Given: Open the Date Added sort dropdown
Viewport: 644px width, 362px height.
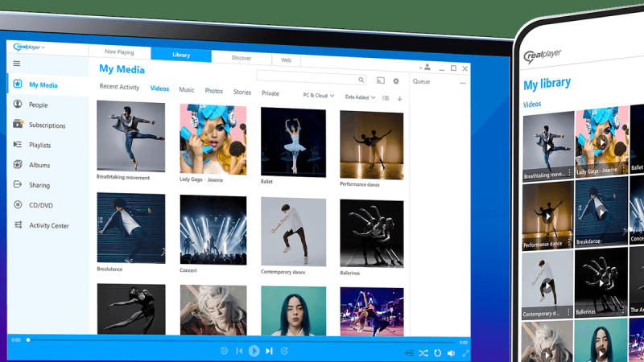Looking at the screenshot, I should pyautogui.click(x=360, y=97).
